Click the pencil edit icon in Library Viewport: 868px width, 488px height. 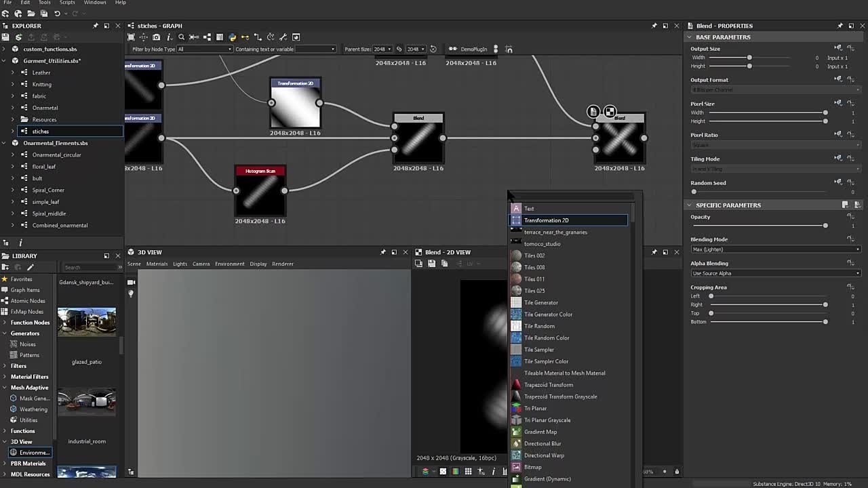pos(31,267)
